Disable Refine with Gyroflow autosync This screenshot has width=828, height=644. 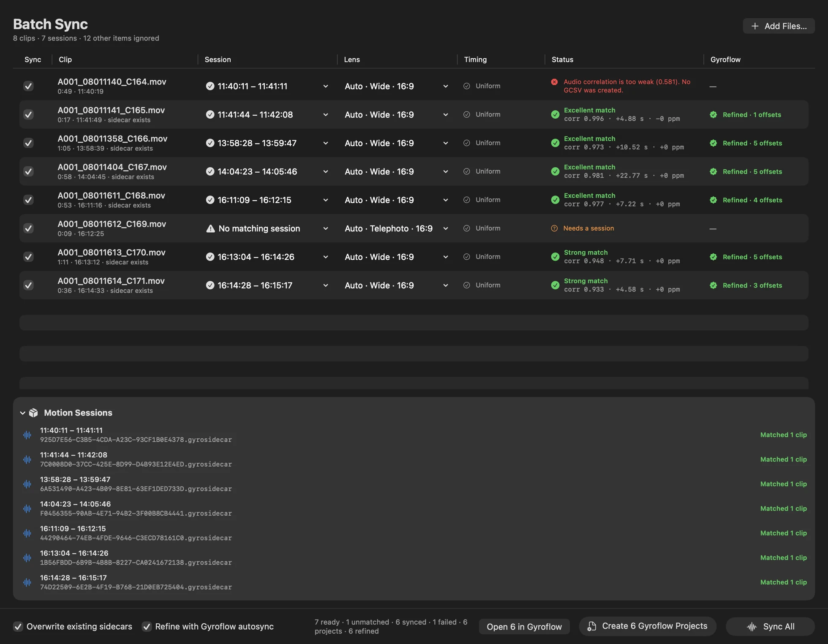coord(147,626)
